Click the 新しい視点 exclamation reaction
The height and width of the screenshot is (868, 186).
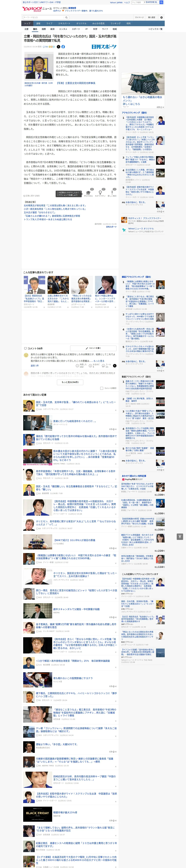pos(112,193)
